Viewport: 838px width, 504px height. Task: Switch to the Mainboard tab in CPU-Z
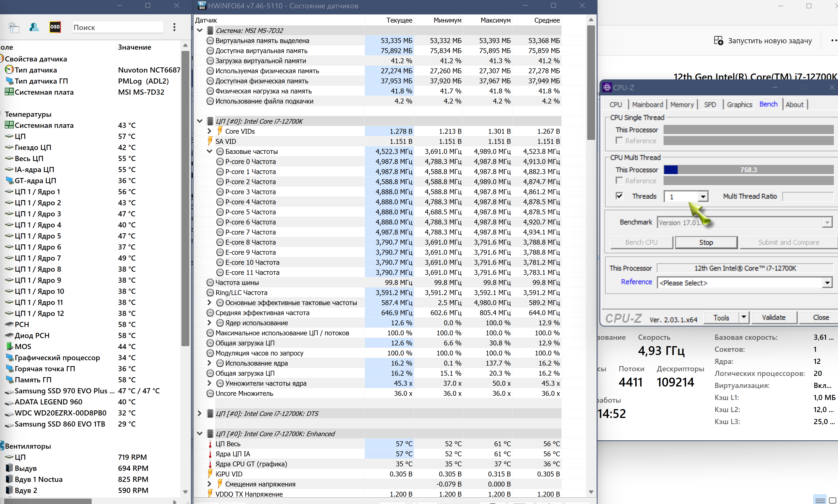tap(647, 104)
